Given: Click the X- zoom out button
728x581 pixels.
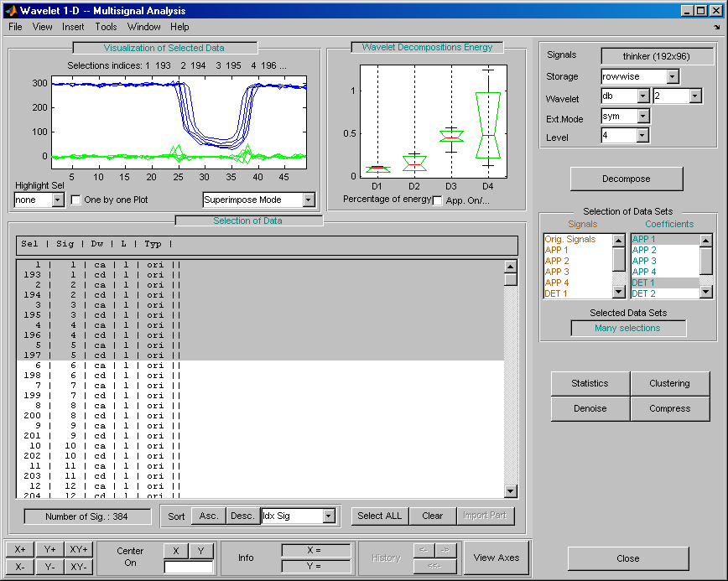Looking at the screenshot, I should click(x=19, y=567).
